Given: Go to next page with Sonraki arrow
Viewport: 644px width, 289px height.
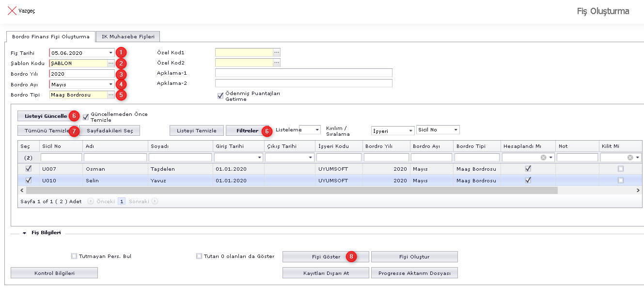Looking at the screenshot, I should tap(155, 201).
